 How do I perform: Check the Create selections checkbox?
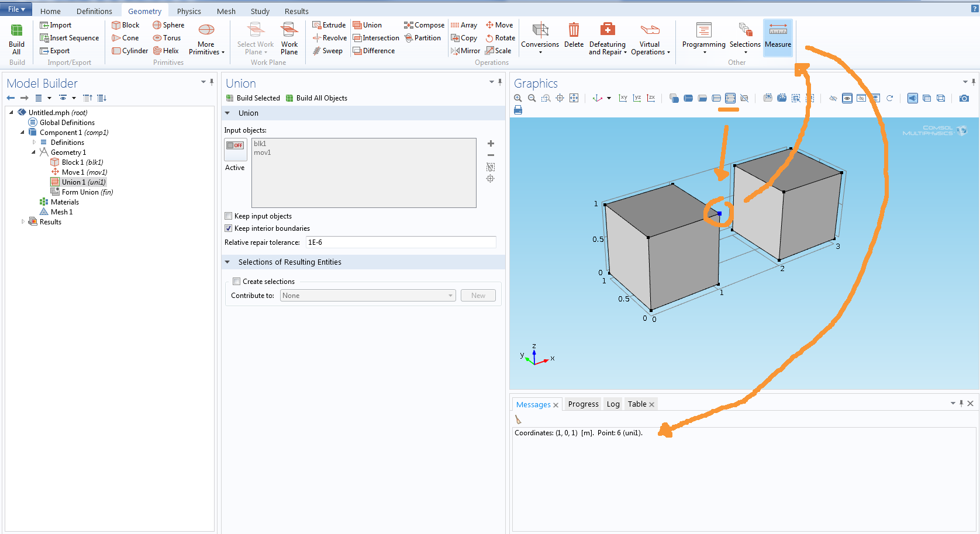237,282
